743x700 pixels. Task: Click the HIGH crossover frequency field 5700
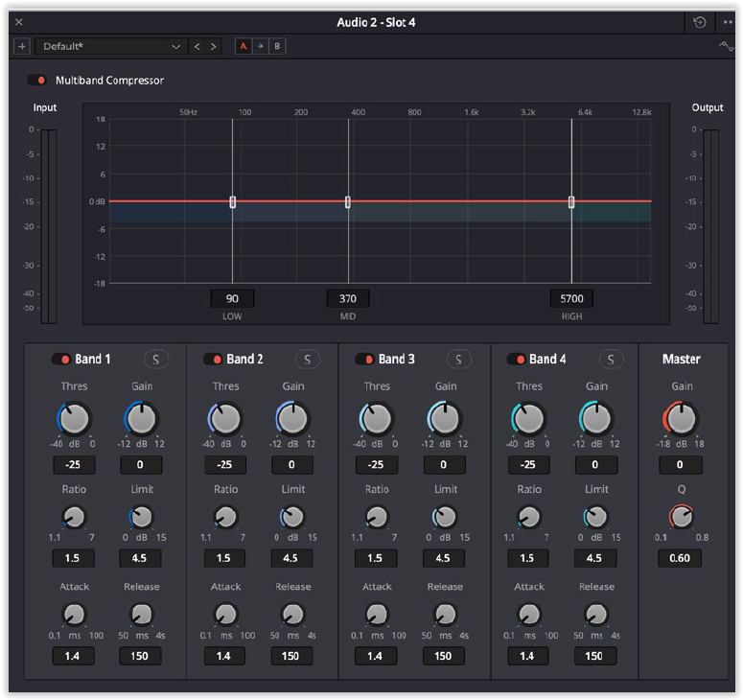[x=570, y=298]
